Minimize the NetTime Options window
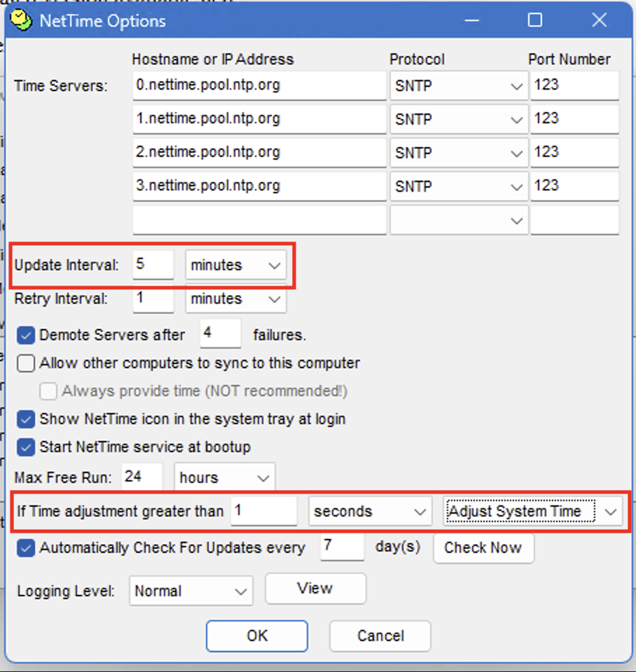 [x=471, y=20]
